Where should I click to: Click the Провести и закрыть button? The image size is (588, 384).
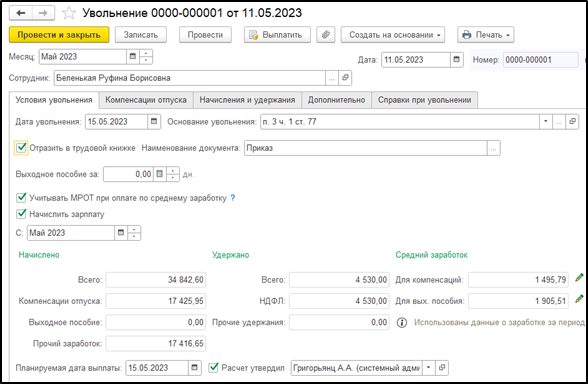pos(59,35)
